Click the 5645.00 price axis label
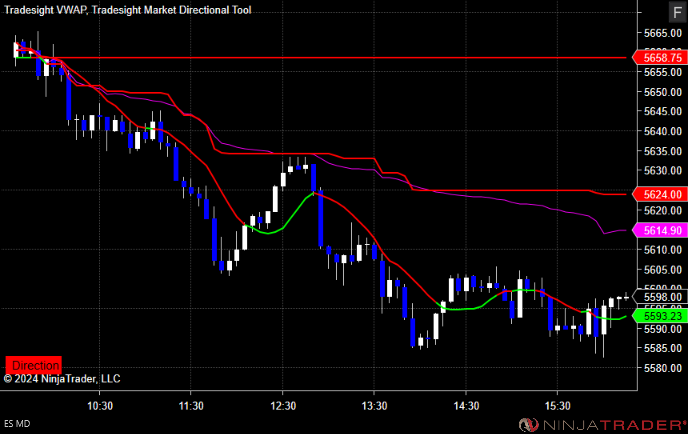688x434 pixels. pos(663,111)
